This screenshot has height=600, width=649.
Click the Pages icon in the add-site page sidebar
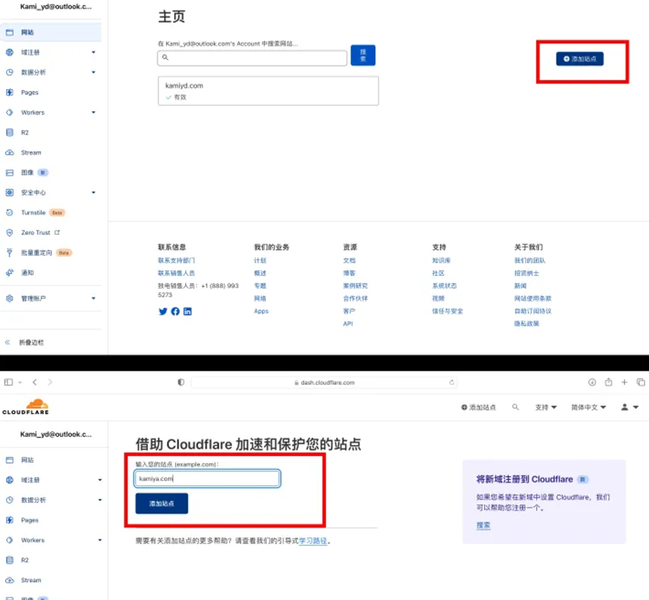click(x=10, y=520)
